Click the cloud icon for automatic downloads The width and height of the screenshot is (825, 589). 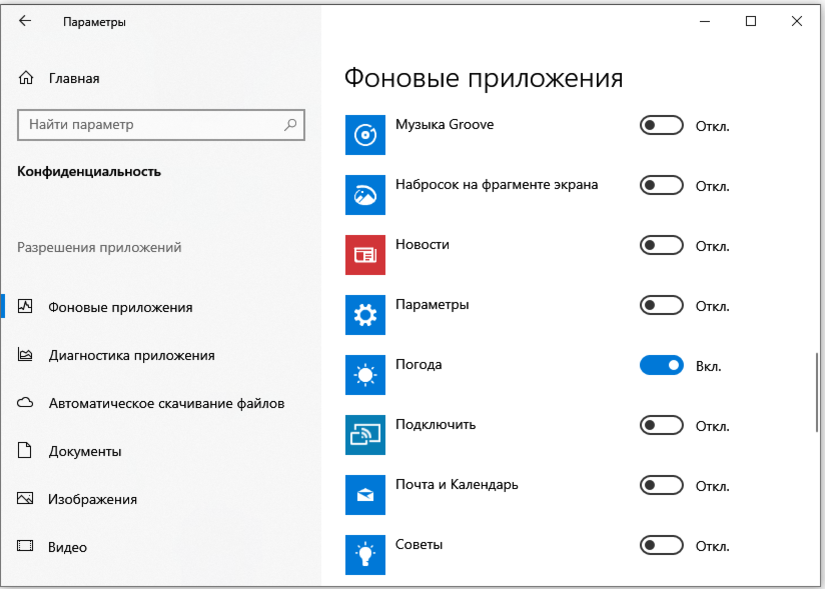click(25, 403)
